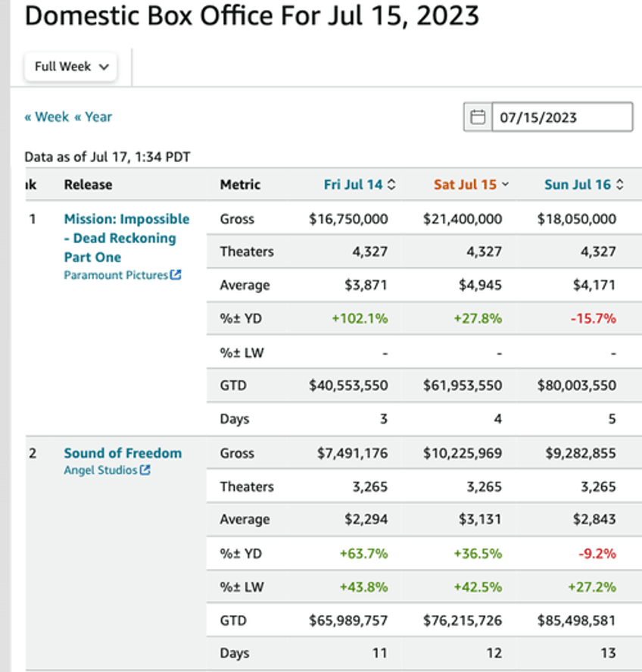Select the $40,553,550 GTD value
The height and width of the screenshot is (672, 642).
pos(348,386)
